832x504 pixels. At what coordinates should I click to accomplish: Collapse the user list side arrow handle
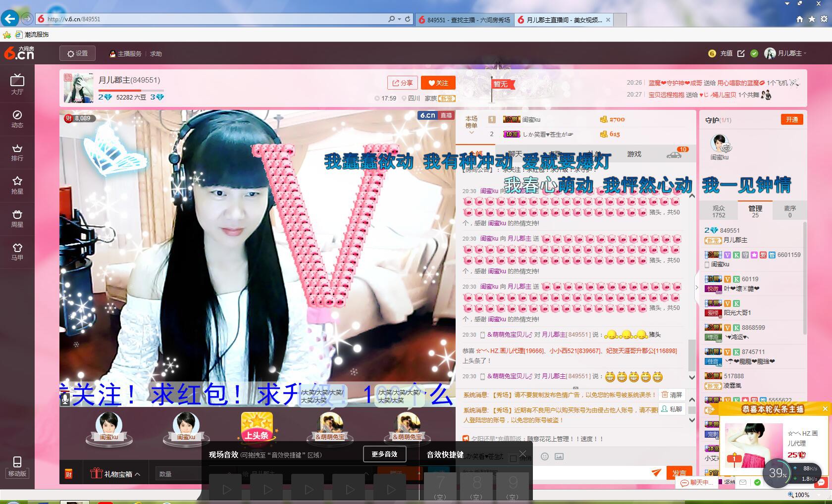click(x=697, y=287)
